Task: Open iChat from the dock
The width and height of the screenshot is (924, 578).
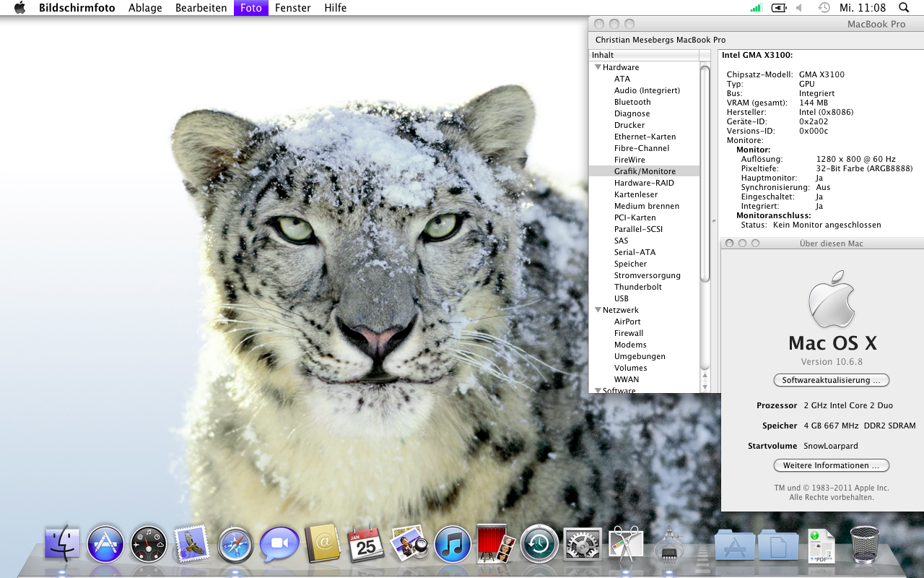Action: (x=279, y=544)
